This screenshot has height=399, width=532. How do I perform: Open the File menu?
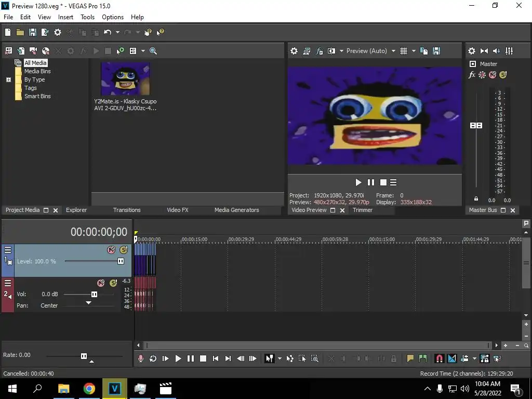pos(8,17)
